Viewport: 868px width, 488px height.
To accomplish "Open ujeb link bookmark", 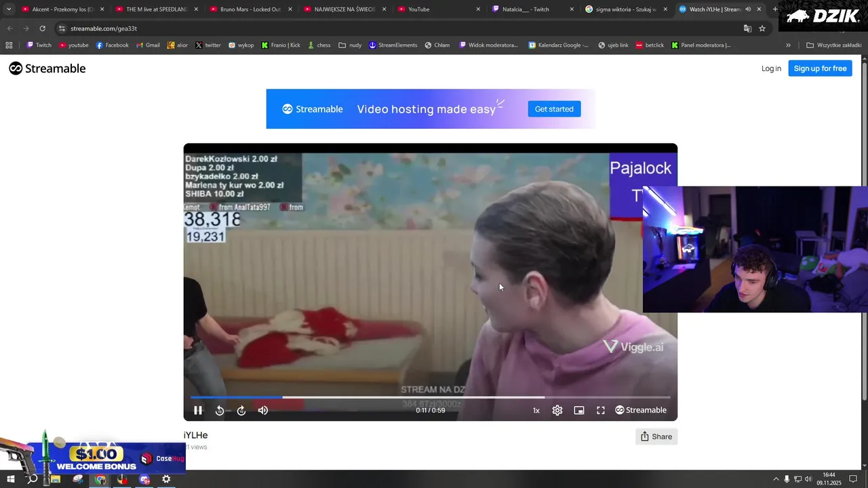I will coord(613,45).
